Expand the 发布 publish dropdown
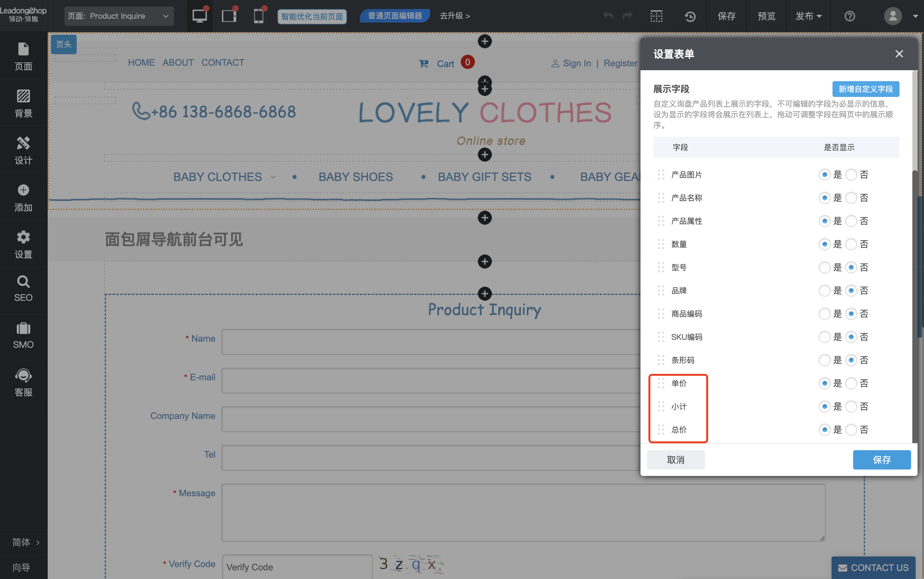The width and height of the screenshot is (924, 579). 808,16
